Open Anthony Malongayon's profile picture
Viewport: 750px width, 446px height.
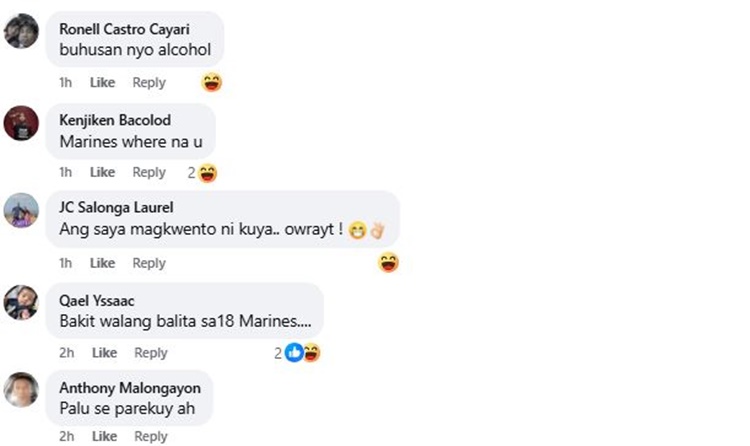click(21, 390)
